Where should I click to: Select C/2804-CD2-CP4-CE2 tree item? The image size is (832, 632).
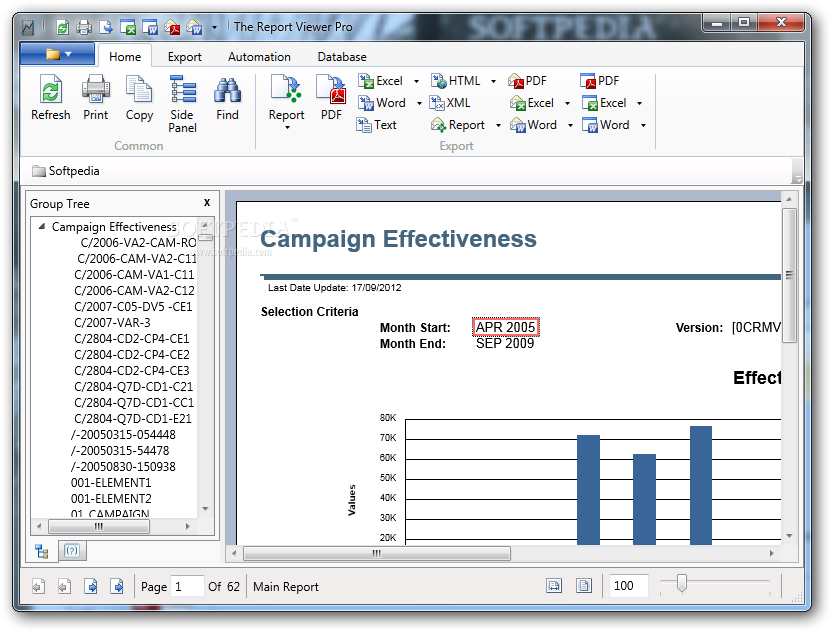[x=132, y=354]
